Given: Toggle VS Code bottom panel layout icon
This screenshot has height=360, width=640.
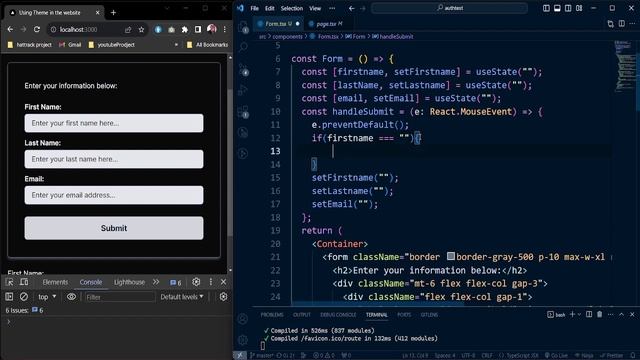Looking at the screenshot, I should click(557, 8).
